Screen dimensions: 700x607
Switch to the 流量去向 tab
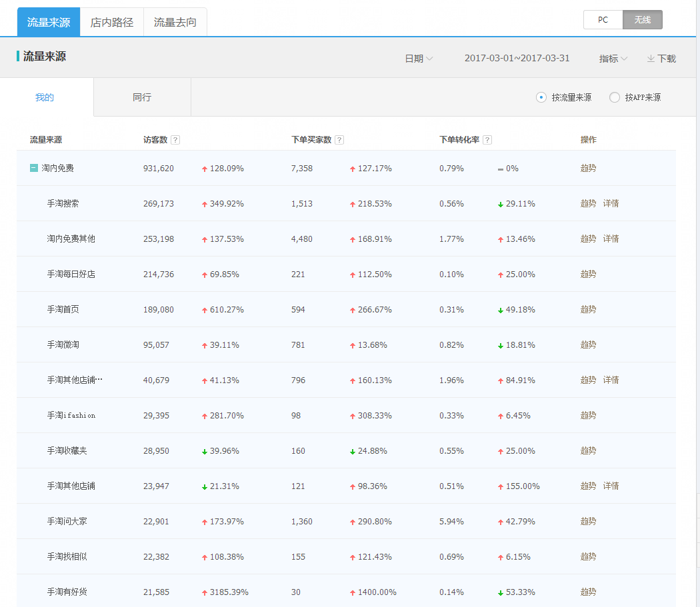coord(175,22)
